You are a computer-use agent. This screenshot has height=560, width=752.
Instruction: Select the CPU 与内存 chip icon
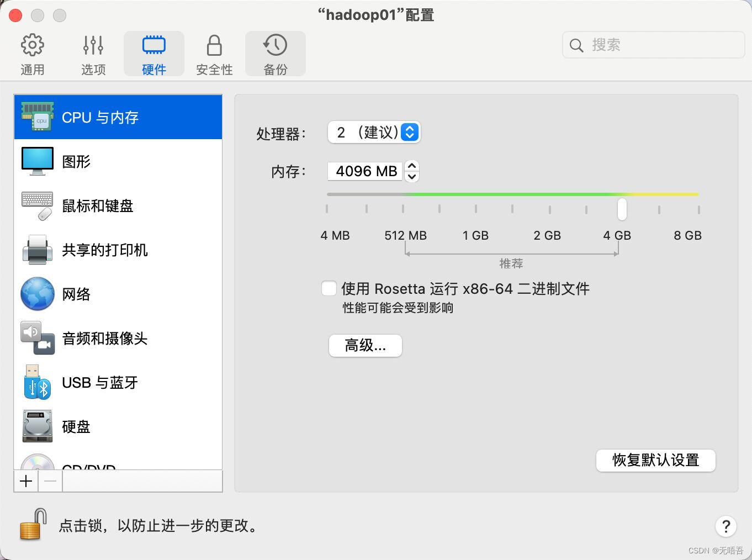[x=37, y=117]
